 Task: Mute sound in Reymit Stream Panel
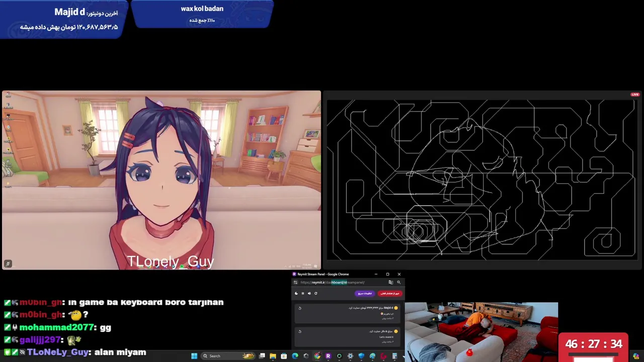309,294
